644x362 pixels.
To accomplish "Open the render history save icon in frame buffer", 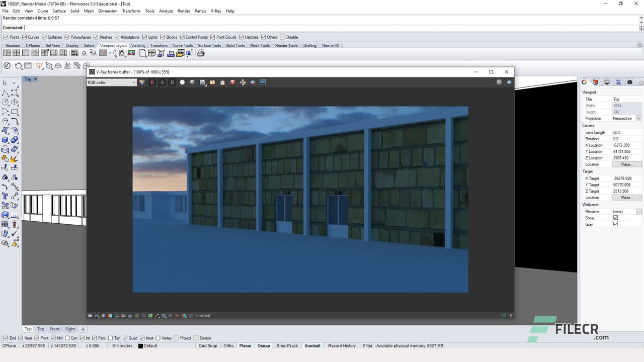I will [202, 82].
